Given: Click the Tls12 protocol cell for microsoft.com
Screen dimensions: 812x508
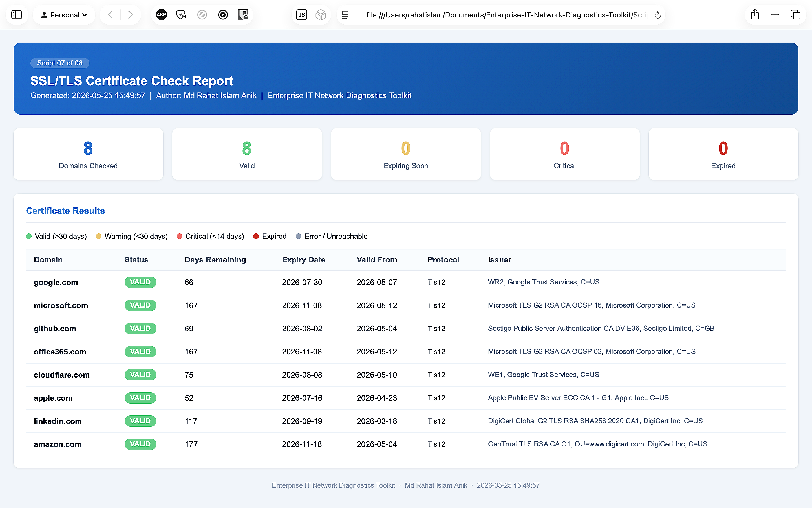Looking at the screenshot, I should 436,305.
